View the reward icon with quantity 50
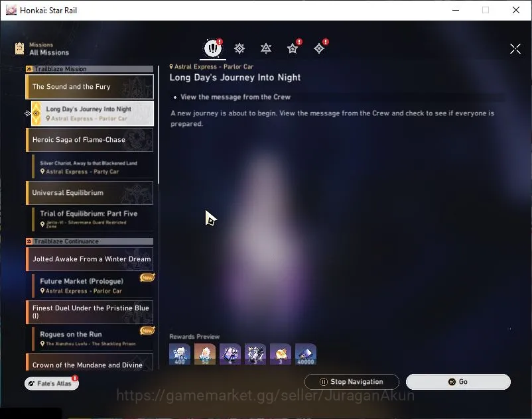This screenshot has height=419, width=532. [205, 354]
